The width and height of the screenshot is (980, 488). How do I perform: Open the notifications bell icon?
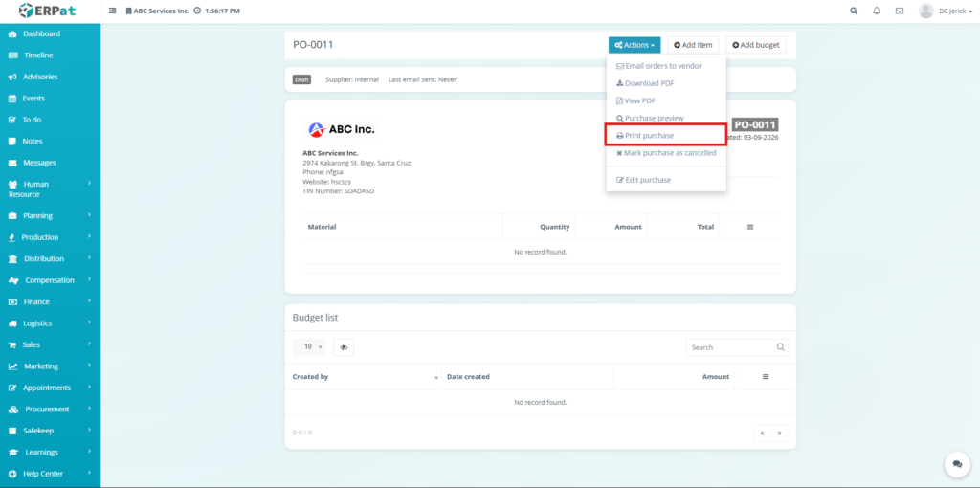pos(877,11)
